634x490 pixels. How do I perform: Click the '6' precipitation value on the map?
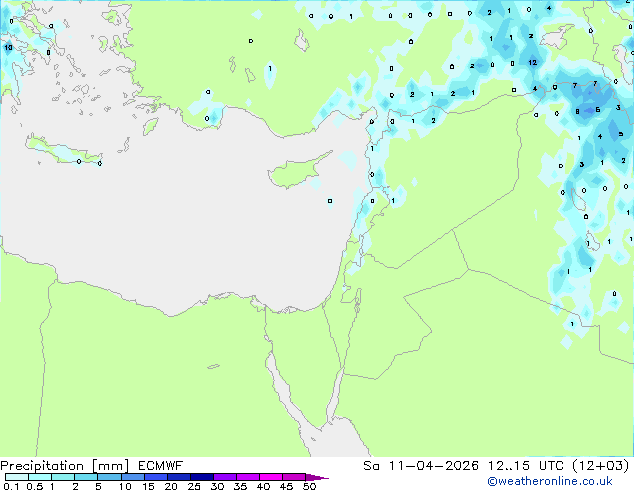[x=598, y=110]
